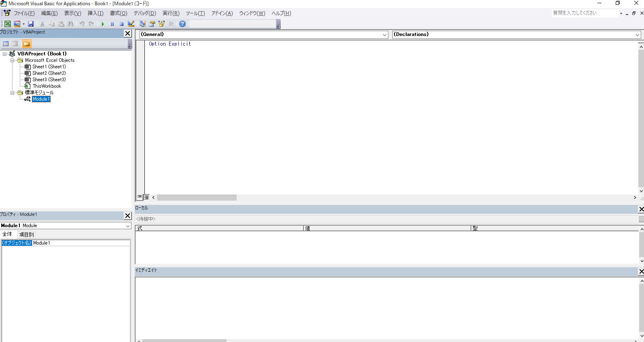644x342 pixels.
Task: Collapse the VBAProject (Book1) tree node
Action: coord(5,54)
